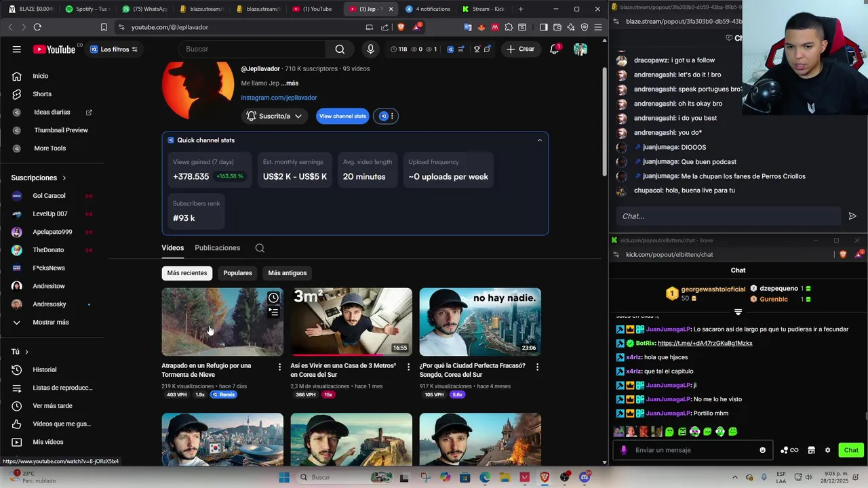868x488 pixels.
Task: Click the View channel stats button
Action: pos(342,116)
